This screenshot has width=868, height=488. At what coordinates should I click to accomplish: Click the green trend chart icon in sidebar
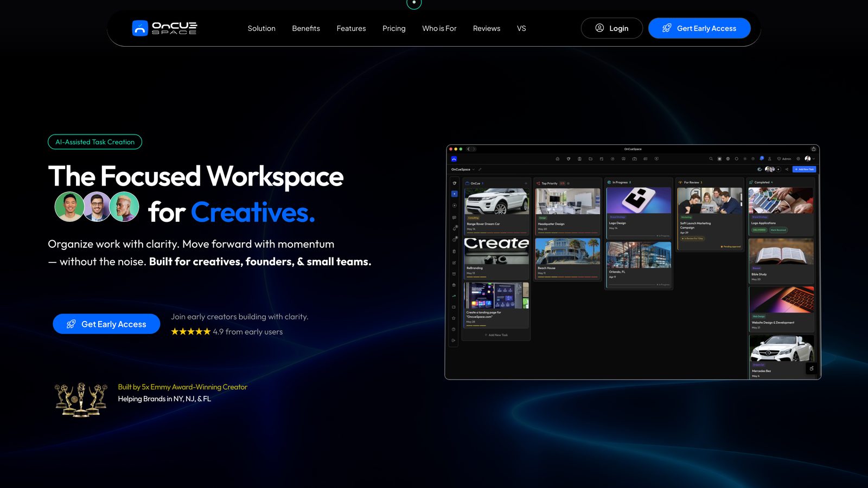tap(454, 296)
